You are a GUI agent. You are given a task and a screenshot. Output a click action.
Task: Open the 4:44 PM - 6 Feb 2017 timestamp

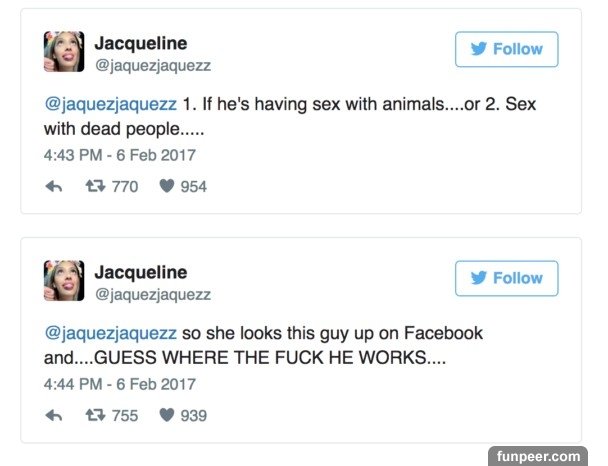(119, 384)
